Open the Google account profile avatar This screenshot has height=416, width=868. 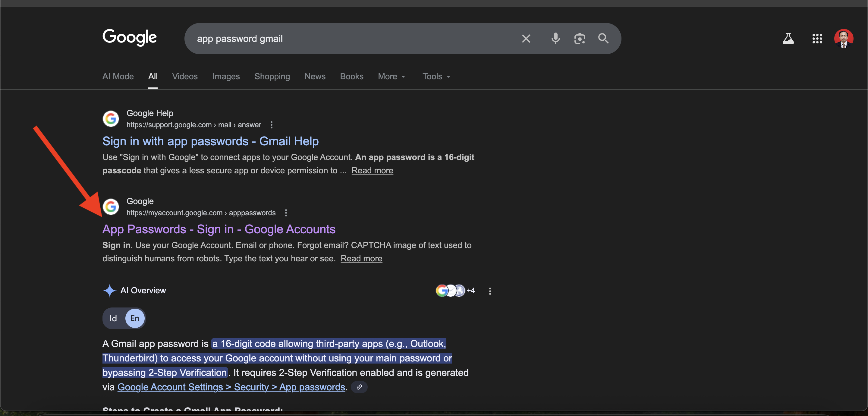[843, 39]
